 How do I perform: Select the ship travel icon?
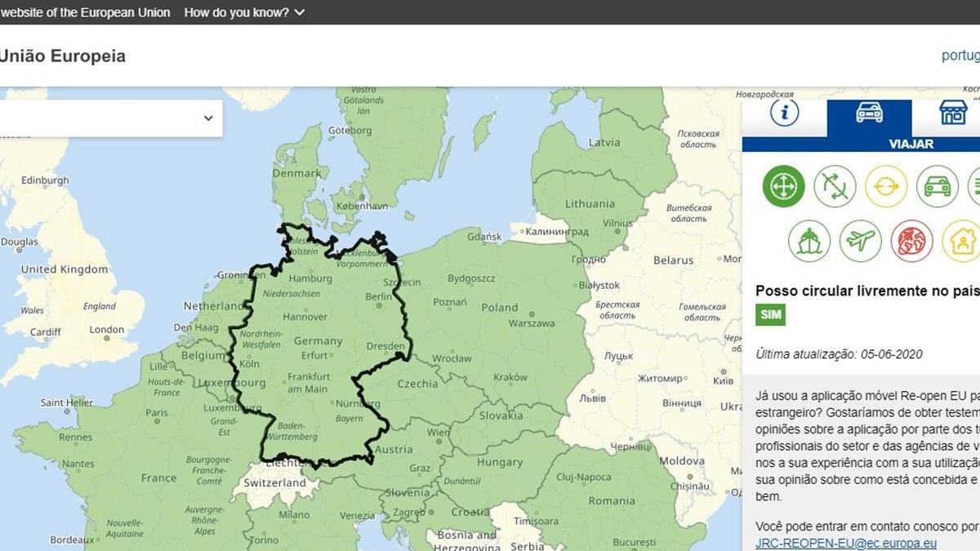[x=809, y=241]
